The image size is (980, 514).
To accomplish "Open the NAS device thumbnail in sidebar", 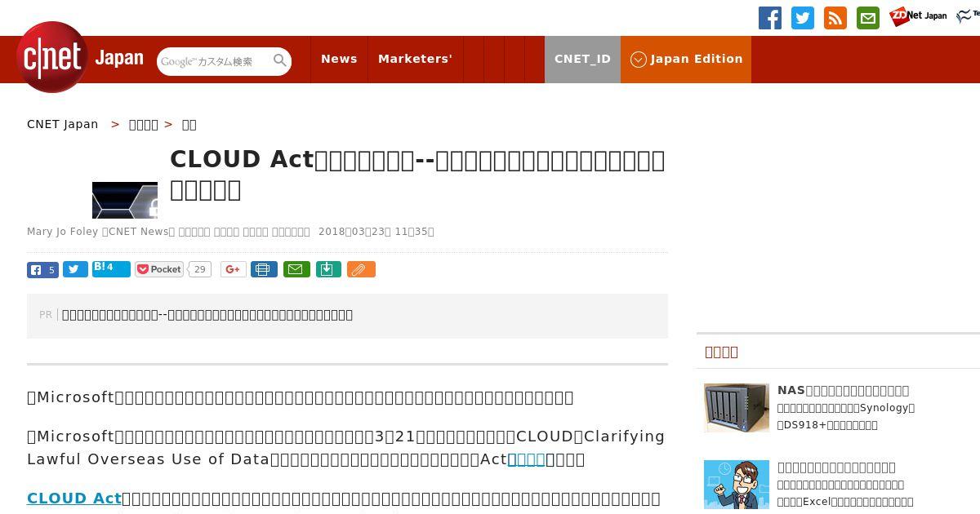I will 737,408.
